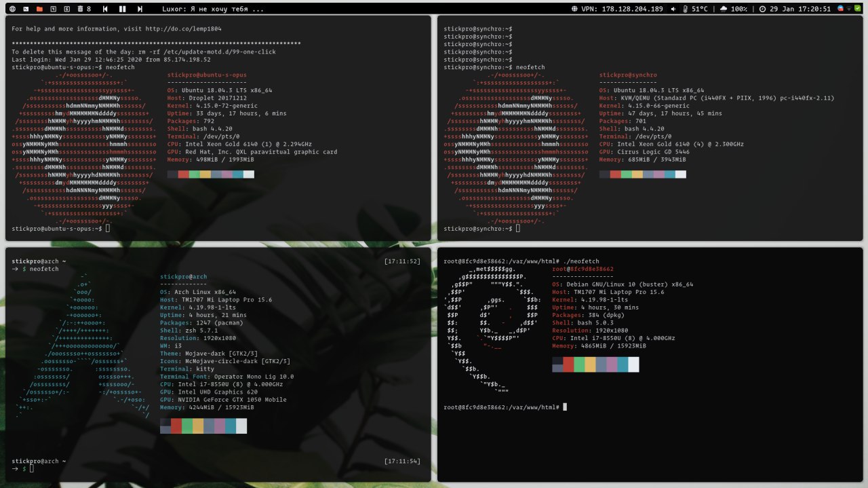The height and width of the screenshot is (488, 868).
Task: Open the http://do.co/lemp1804 link
Action: (x=183, y=29)
